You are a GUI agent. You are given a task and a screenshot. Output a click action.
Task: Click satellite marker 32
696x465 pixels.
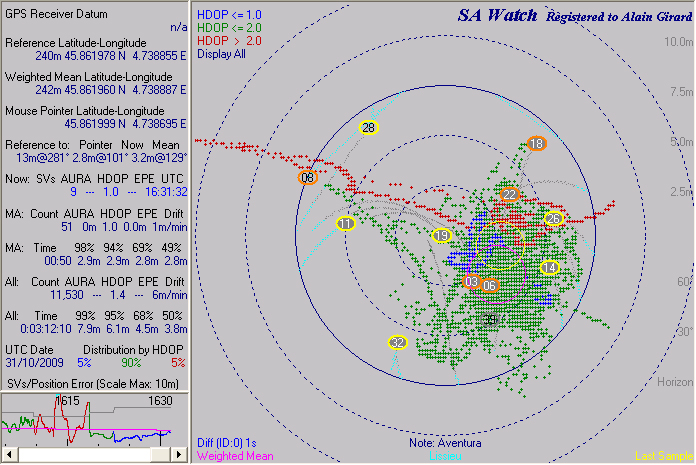tap(397, 343)
